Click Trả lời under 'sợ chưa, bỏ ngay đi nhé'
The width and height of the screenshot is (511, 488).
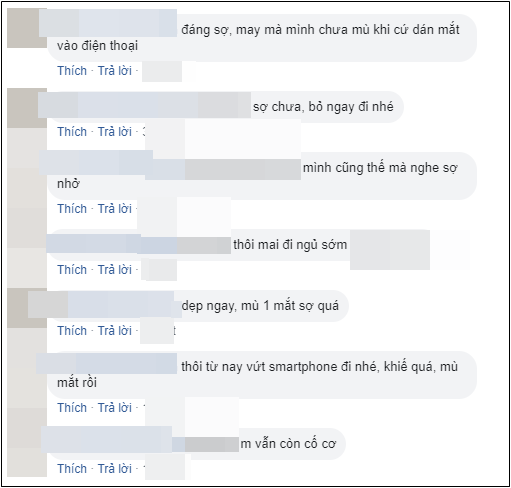tap(115, 132)
